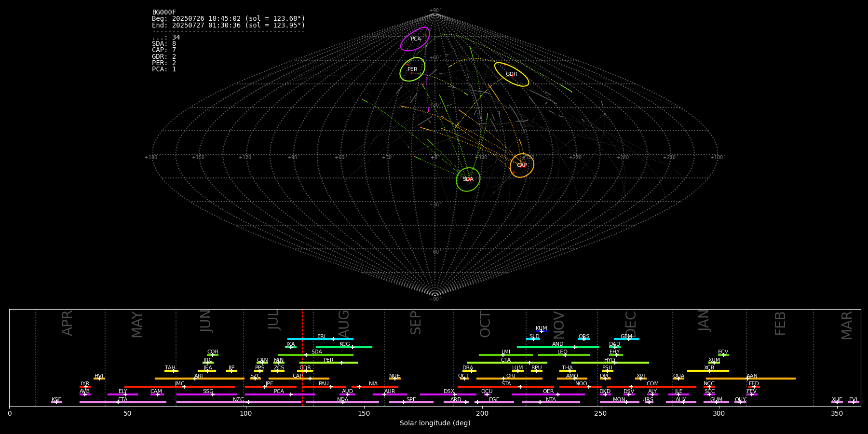The image size is (868, 434).
Task: Select the End: 20250727 01:30:36 line
Action: click(229, 25)
